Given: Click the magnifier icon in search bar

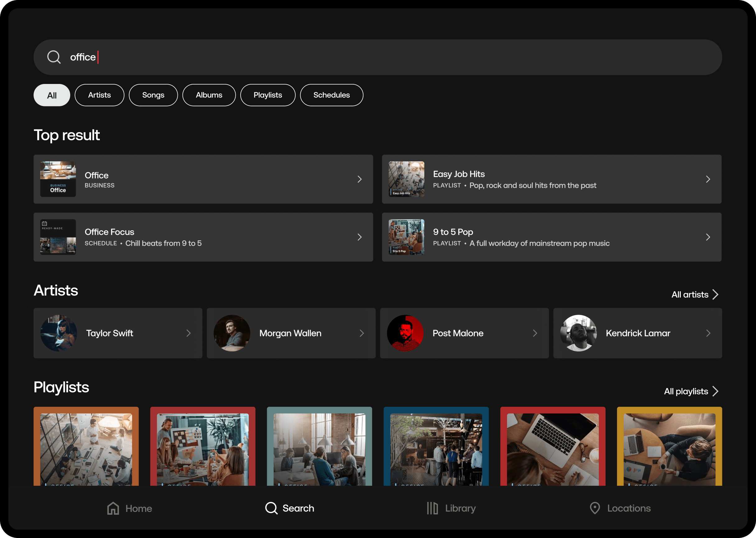Looking at the screenshot, I should coord(54,57).
